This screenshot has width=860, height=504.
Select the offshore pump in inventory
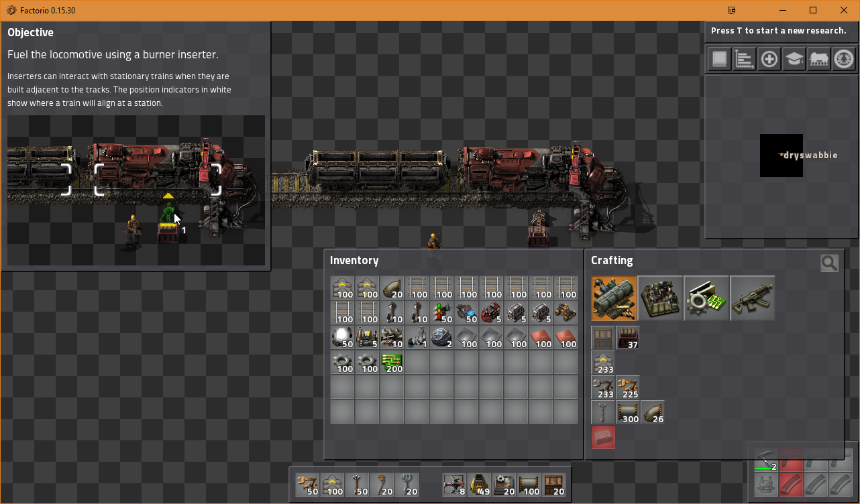point(417,337)
